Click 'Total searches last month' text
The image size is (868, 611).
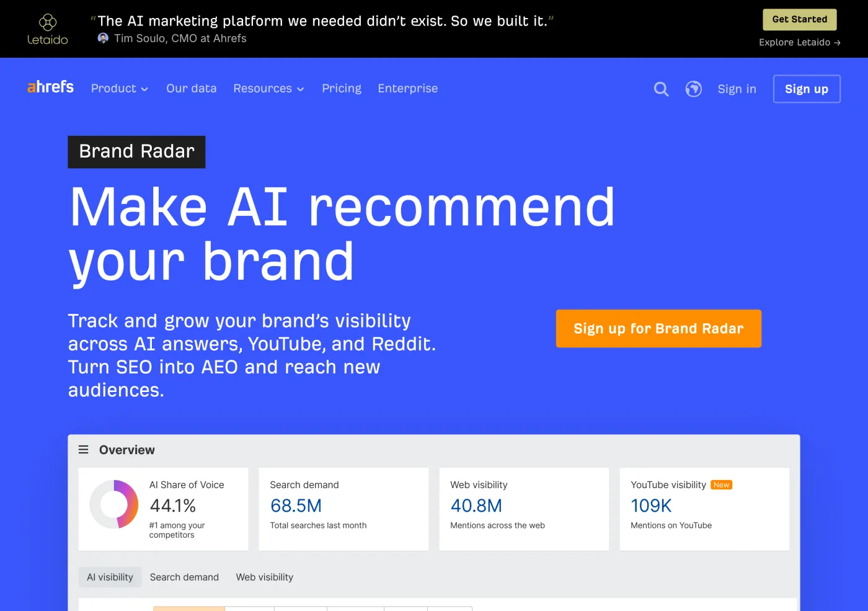(x=318, y=525)
